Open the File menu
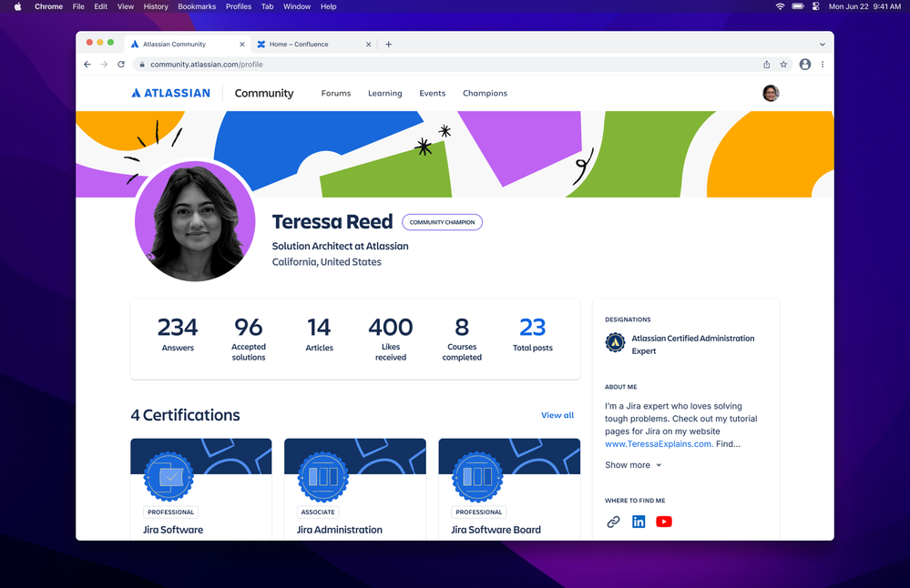Viewport: 910px width, 588px height. tap(78, 6)
